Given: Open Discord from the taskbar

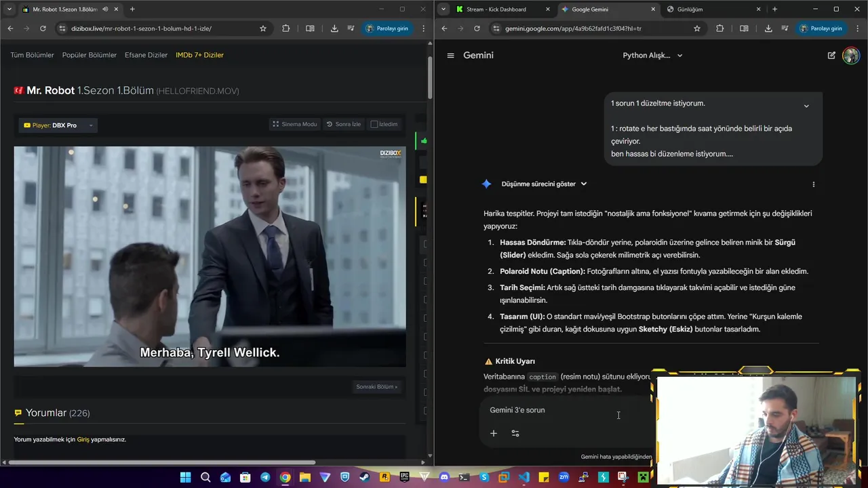Looking at the screenshot, I should click(x=444, y=478).
